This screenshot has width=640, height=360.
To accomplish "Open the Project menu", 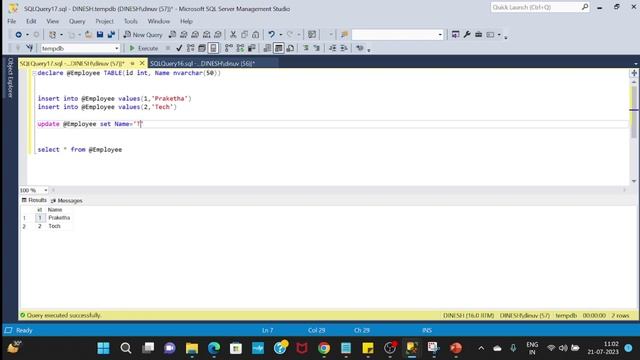I will click(104, 21).
